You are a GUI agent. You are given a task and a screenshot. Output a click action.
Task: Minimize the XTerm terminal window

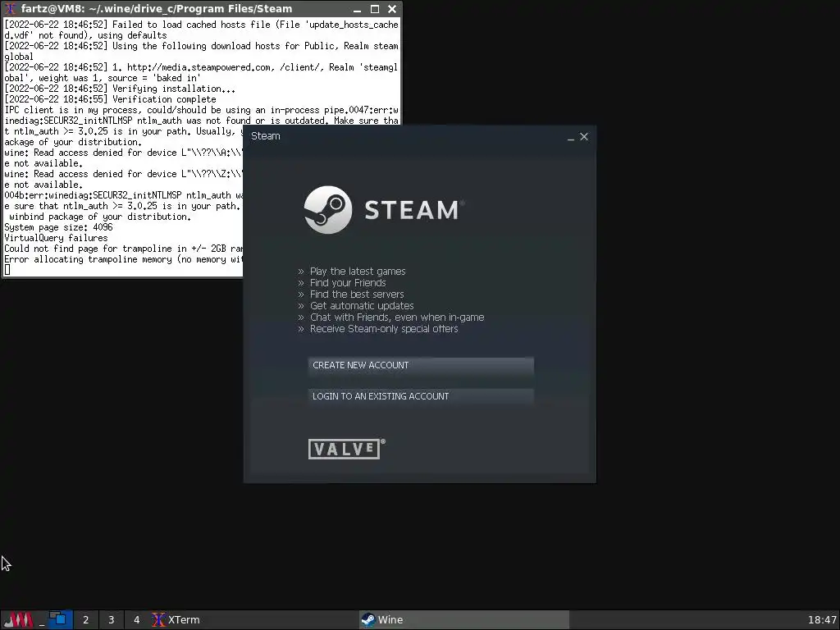point(358,9)
